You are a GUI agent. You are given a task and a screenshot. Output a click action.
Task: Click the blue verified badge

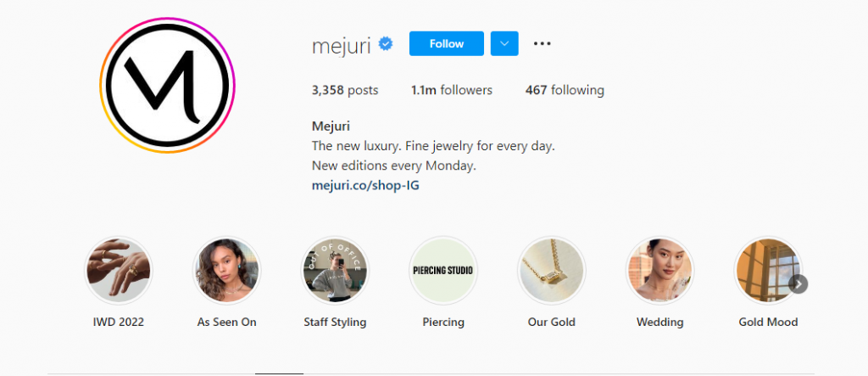tap(386, 44)
